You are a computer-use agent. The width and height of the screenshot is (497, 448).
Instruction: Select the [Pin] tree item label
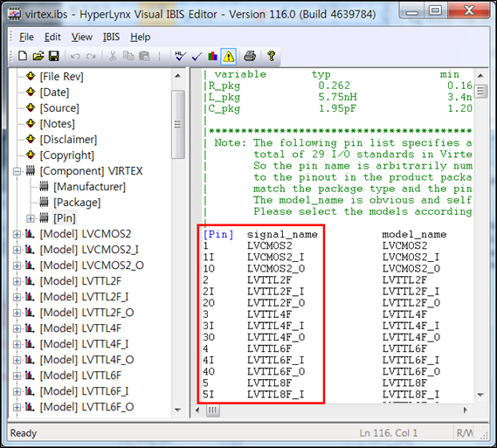(65, 218)
